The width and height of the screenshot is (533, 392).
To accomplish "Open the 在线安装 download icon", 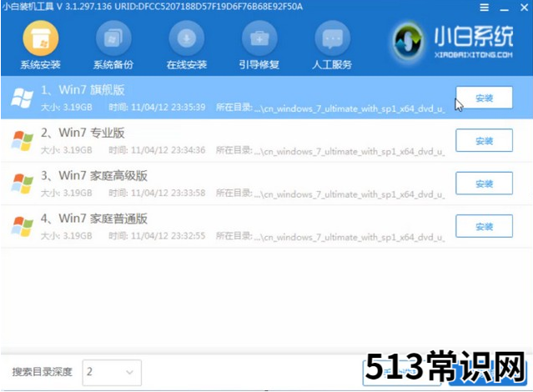I will [187, 38].
